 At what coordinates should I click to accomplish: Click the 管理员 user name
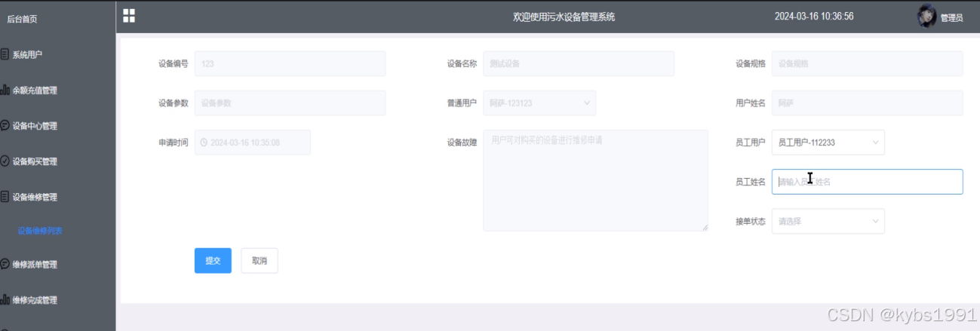coord(951,17)
